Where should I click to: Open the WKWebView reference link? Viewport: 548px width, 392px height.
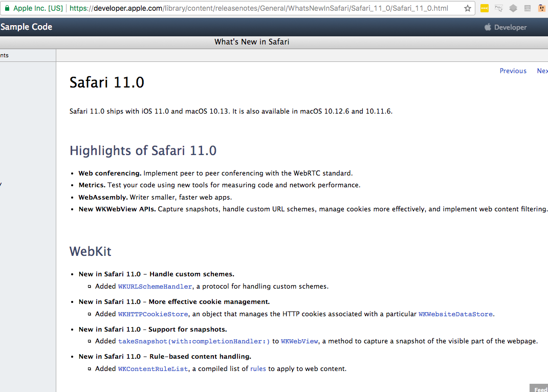(299, 341)
